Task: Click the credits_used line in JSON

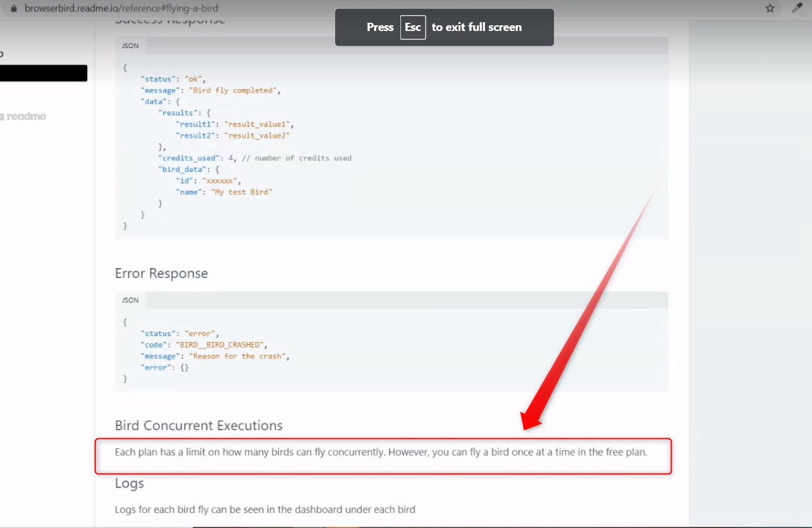Action: pyautogui.click(x=254, y=158)
